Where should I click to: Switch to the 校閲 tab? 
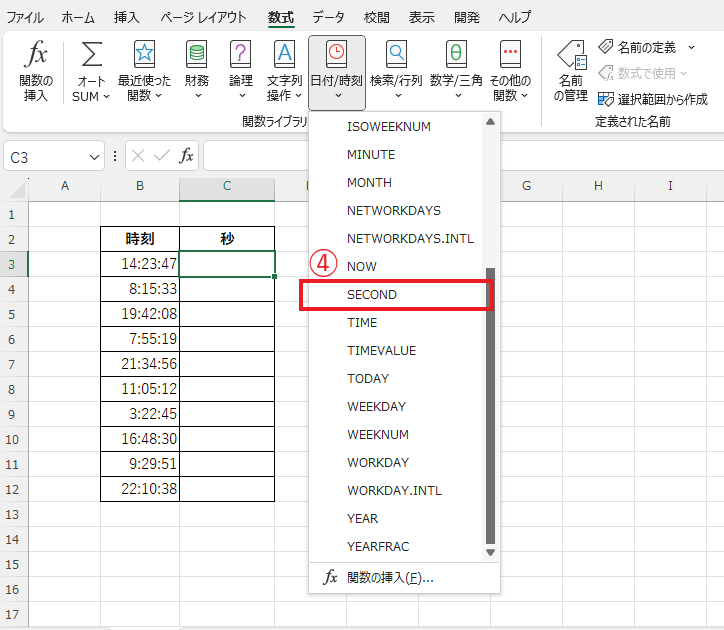point(376,18)
